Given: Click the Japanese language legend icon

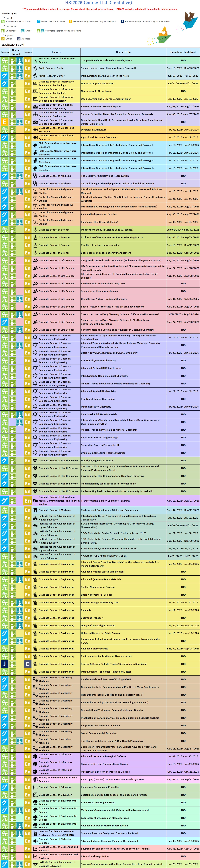Looking at the screenshot, I should [x=19, y=39].
